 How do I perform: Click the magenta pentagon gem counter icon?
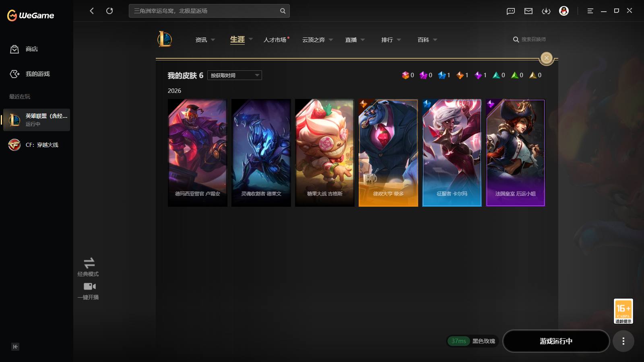(423, 75)
